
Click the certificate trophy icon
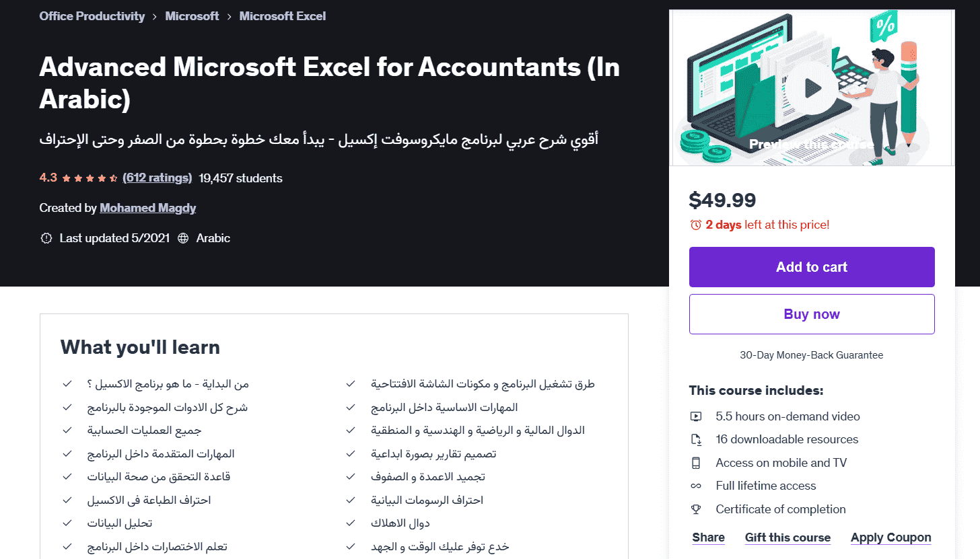(697, 509)
